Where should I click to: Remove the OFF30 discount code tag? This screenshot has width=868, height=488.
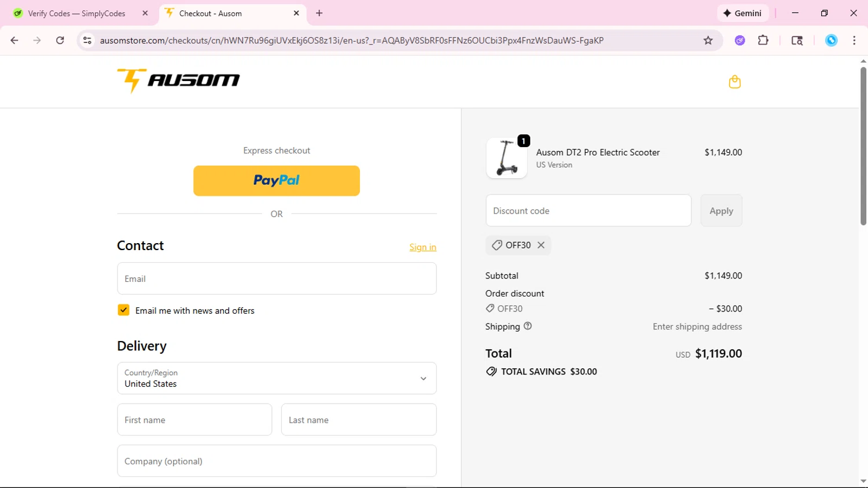541,245
